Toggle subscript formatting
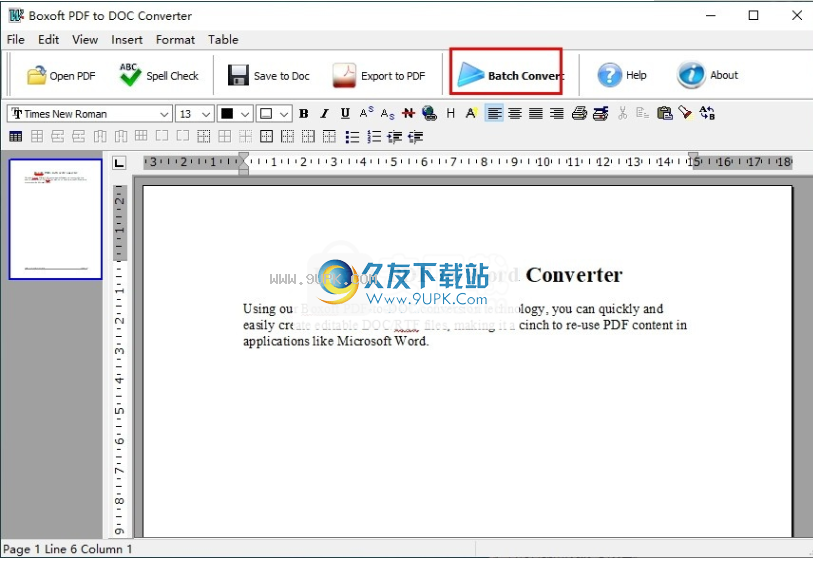 click(387, 114)
